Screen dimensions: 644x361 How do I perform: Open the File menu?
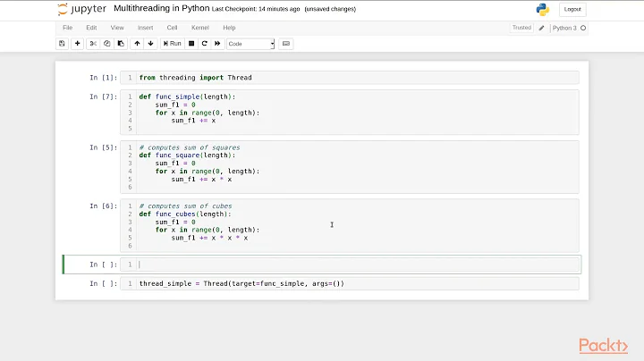(68, 28)
